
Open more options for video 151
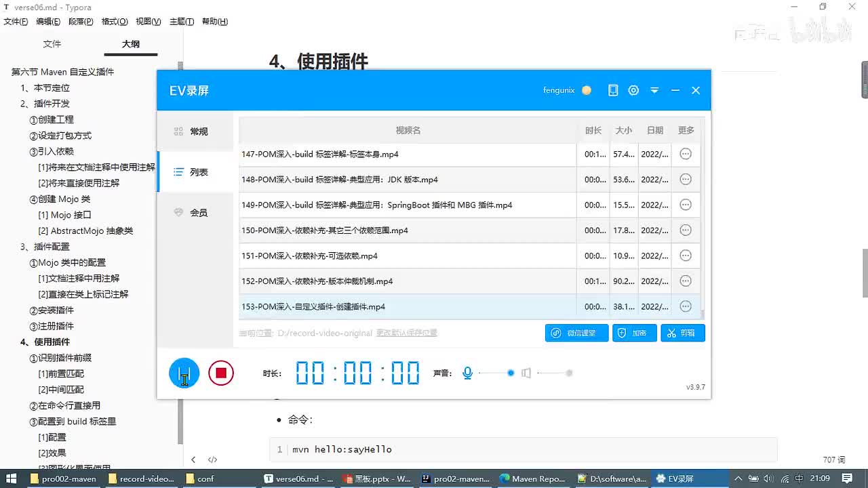click(x=686, y=256)
